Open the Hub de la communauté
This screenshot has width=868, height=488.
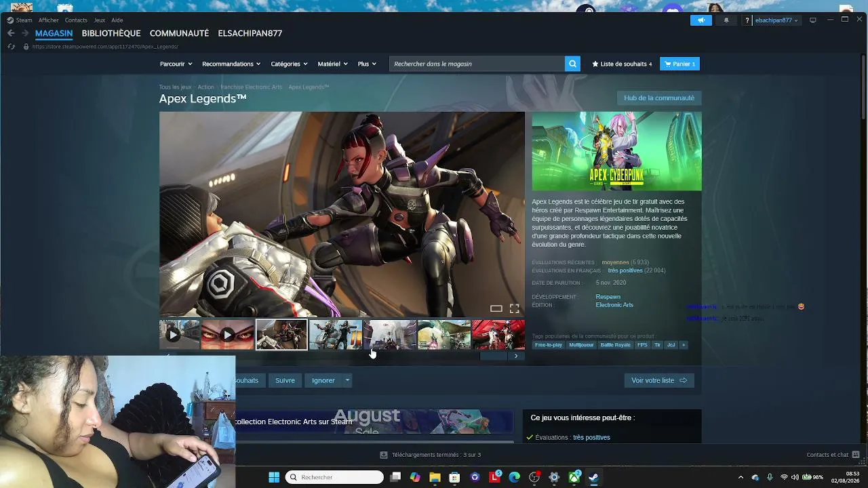coord(659,98)
